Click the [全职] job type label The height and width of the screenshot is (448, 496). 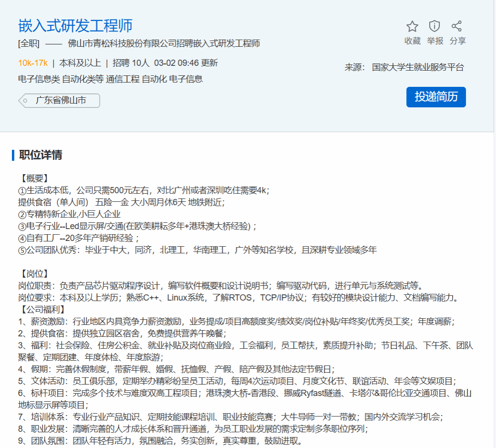[29, 43]
